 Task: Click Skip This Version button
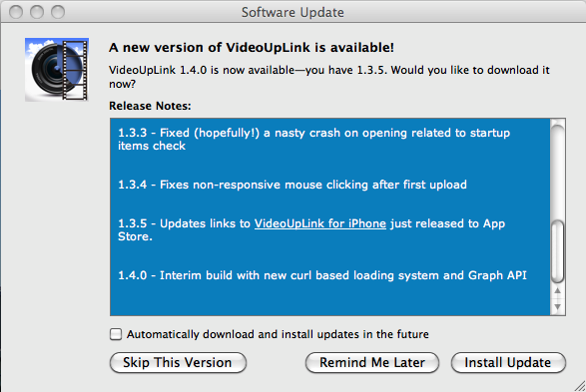point(178,362)
